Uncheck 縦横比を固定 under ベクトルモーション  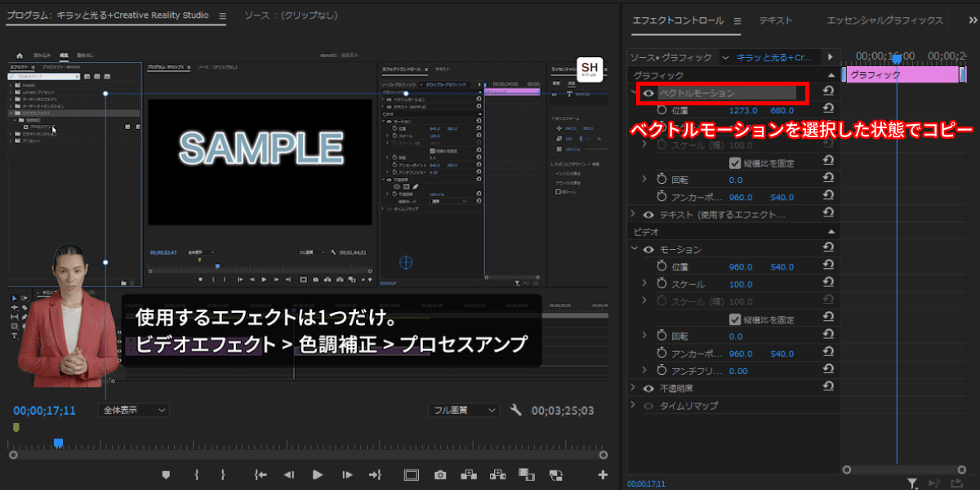[735, 163]
